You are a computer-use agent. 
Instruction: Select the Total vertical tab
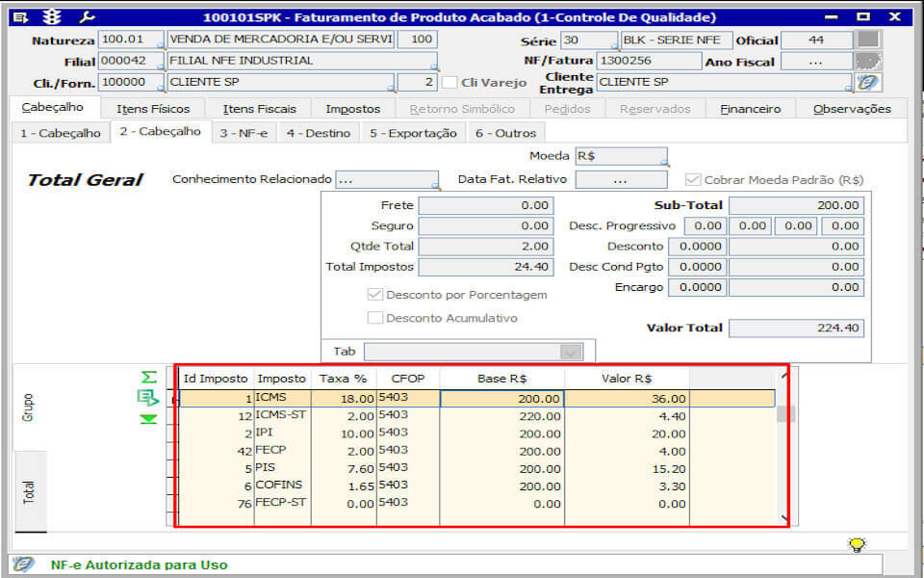click(29, 491)
